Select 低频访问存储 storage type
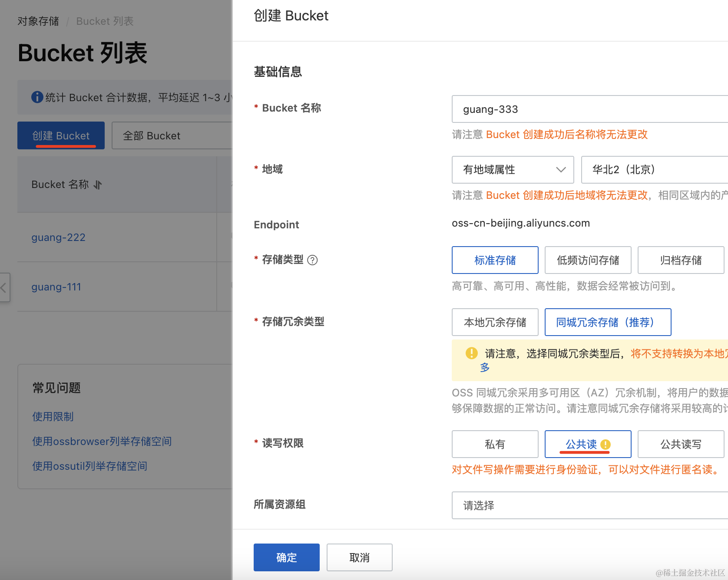The image size is (728, 580). 588,260
